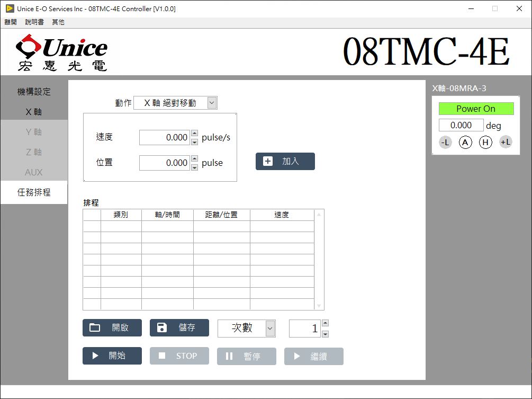The width and height of the screenshot is (532, 399).
Task: Toggle the green Power On indicator
Action: pos(476,109)
